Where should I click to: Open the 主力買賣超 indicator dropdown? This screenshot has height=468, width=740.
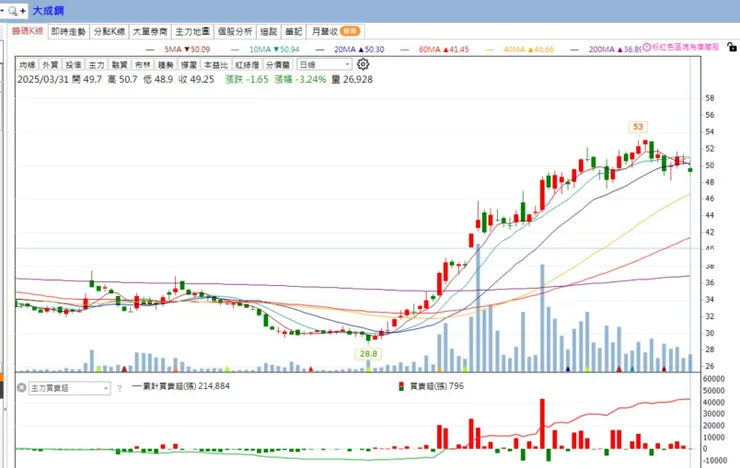pyautogui.click(x=69, y=388)
